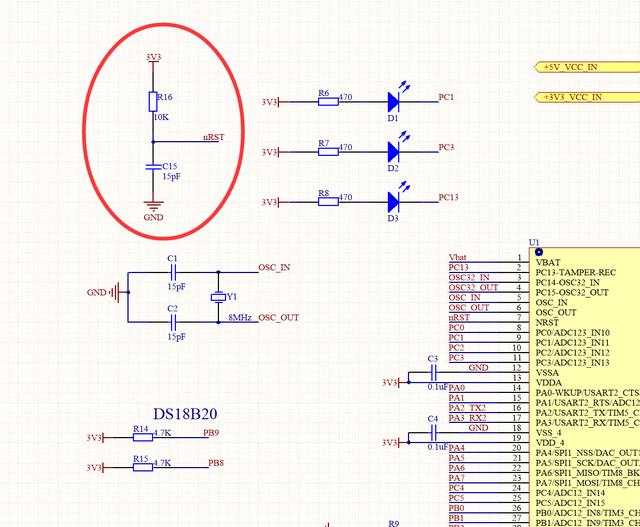This screenshot has width=640, height=527.
Task: Select the VSSA pin name in U1
Action: pyautogui.click(x=547, y=372)
